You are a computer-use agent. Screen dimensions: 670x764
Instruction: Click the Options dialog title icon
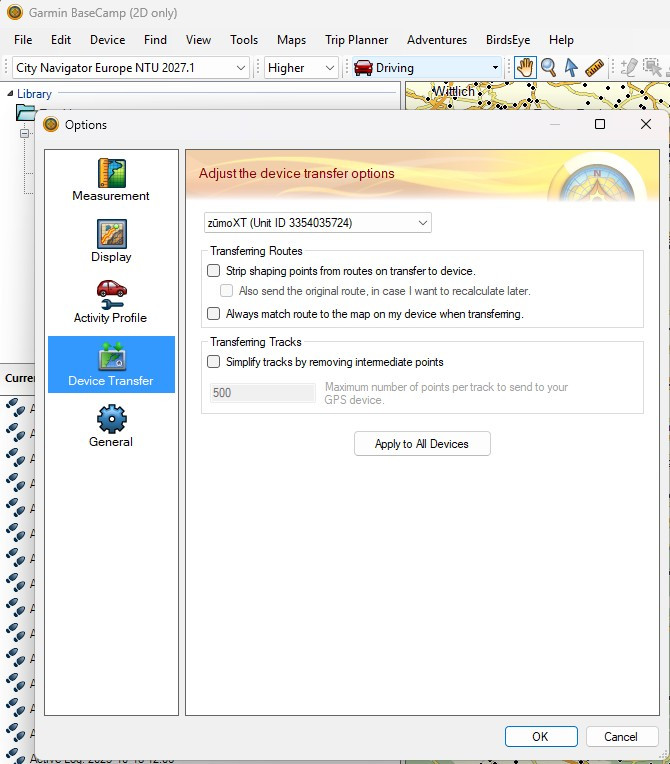tap(51, 125)
